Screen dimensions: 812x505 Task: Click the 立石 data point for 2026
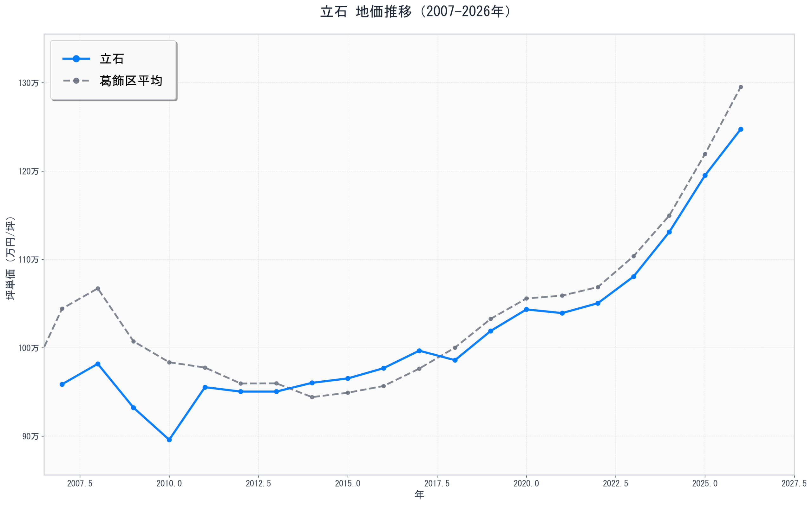[x=741, y=129]
